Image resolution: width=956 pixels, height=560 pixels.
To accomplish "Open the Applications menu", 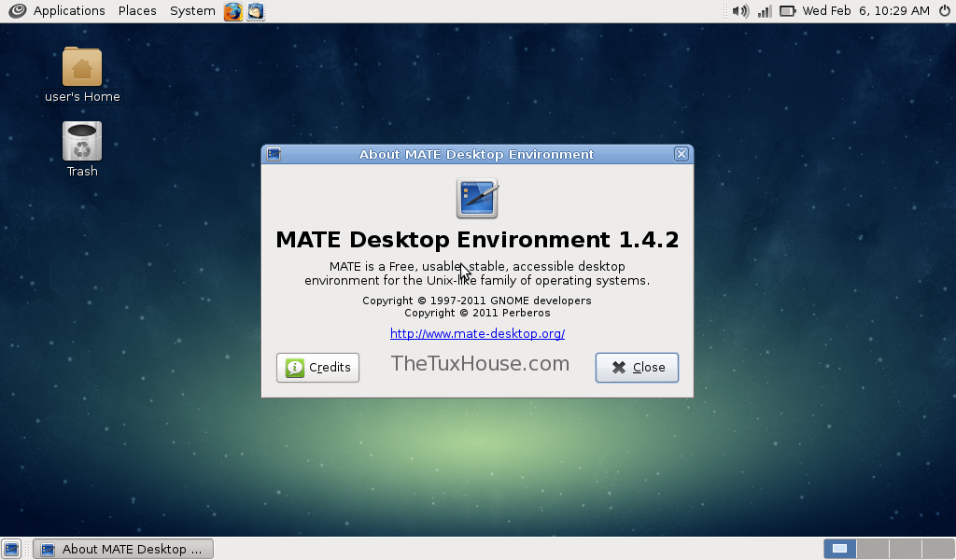I will click(x=68, y=11).
